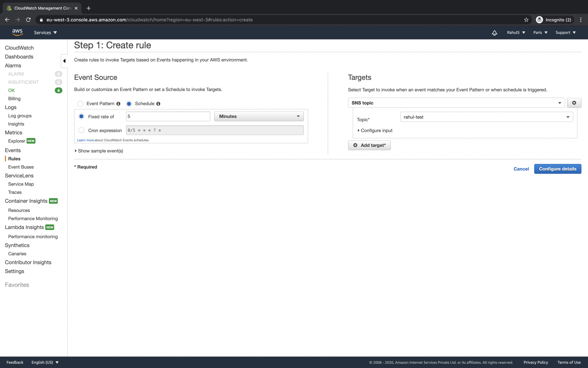Screen dimensions: 588x368
Task: Go to CloudWatch overview in sidebar
Action: [x=19, y=48]
